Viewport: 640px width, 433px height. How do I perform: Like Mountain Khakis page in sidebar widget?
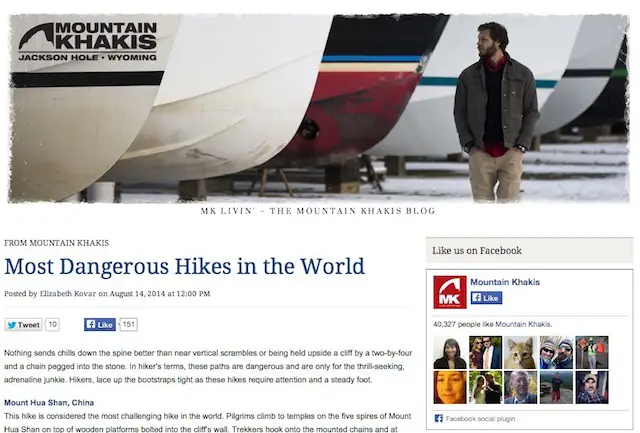(486, 298)
